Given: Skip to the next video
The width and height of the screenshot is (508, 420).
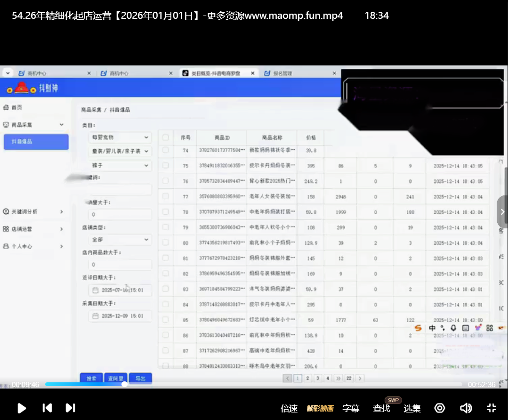Looking at the screenshot, I should [x=70, y=408].
